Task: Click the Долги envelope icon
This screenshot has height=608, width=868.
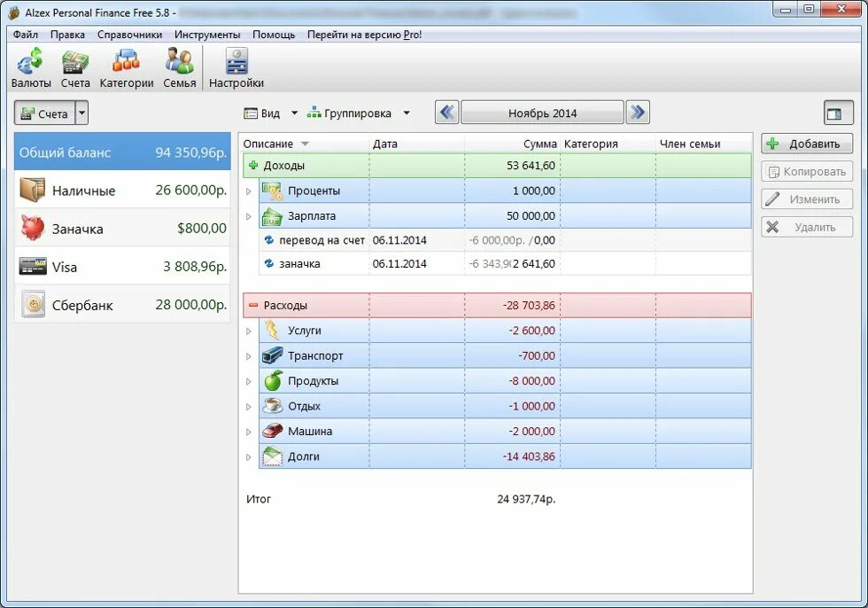Action: coord(273,456)
